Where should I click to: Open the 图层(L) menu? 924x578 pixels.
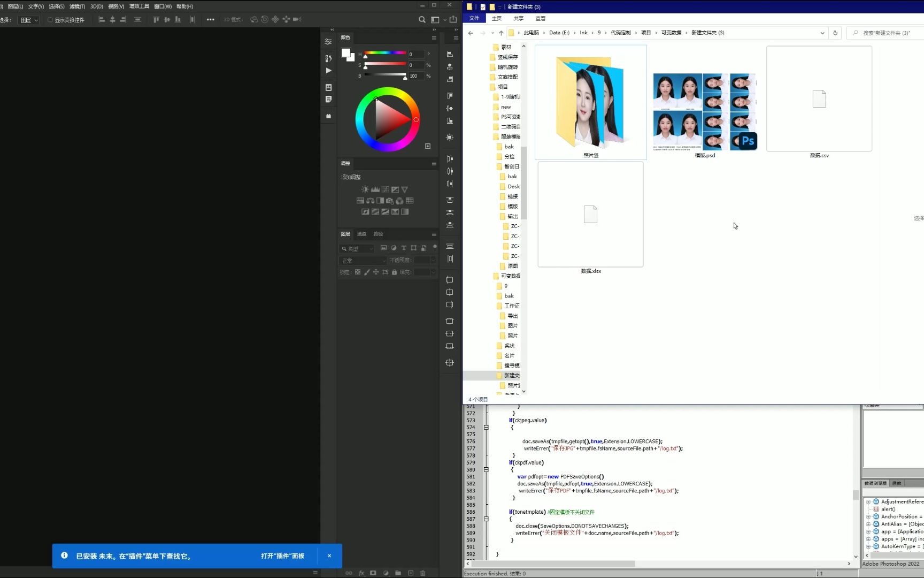click(x=16, y=6)
